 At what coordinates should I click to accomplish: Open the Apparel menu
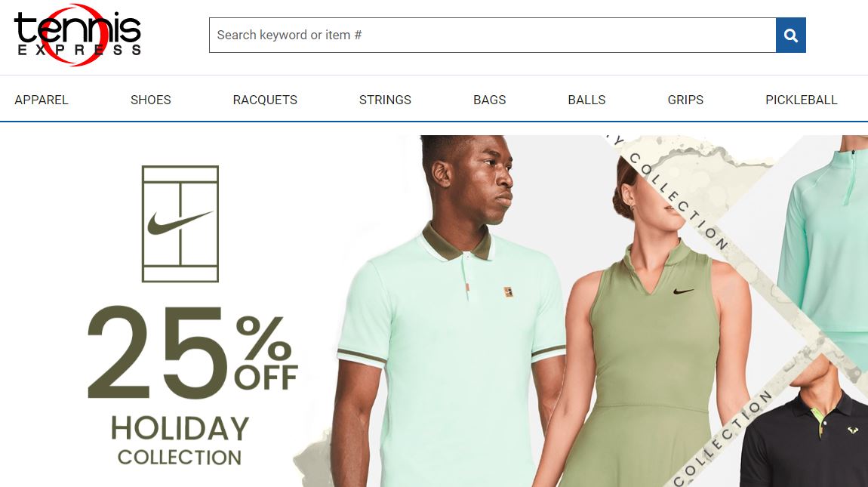point(42,100)
